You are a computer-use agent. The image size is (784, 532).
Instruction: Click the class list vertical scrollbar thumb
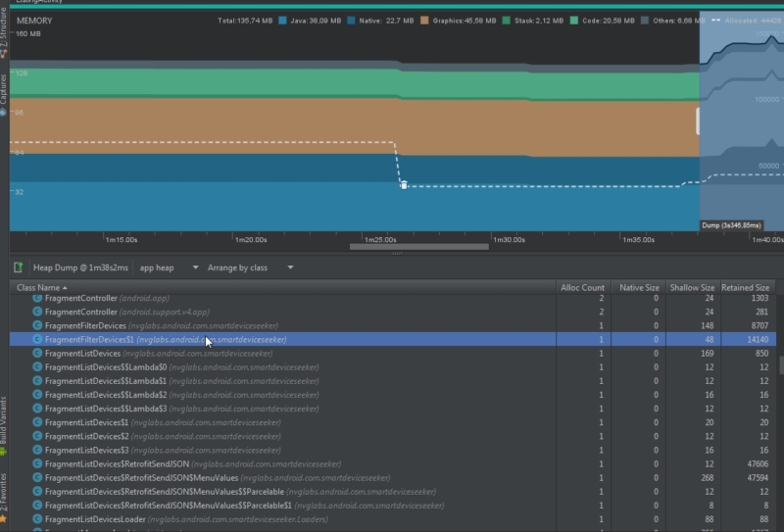coord(780,365)
